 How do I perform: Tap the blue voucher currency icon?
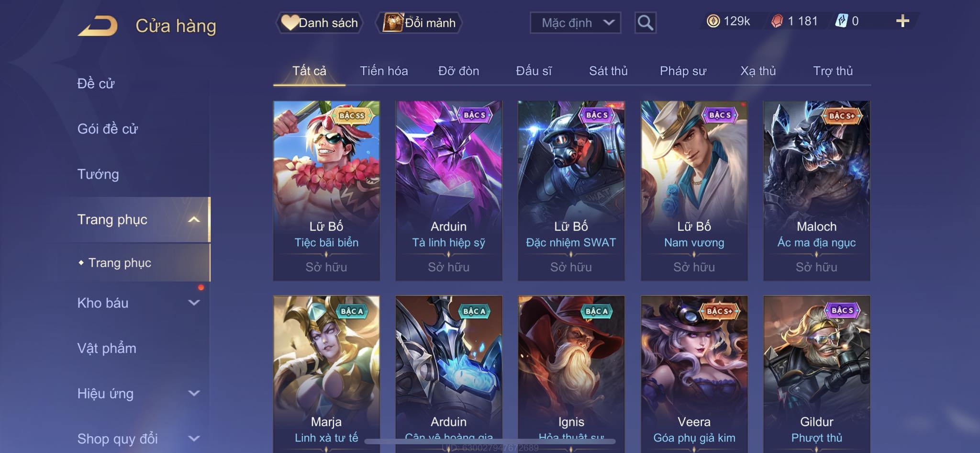tap(841, 21)
